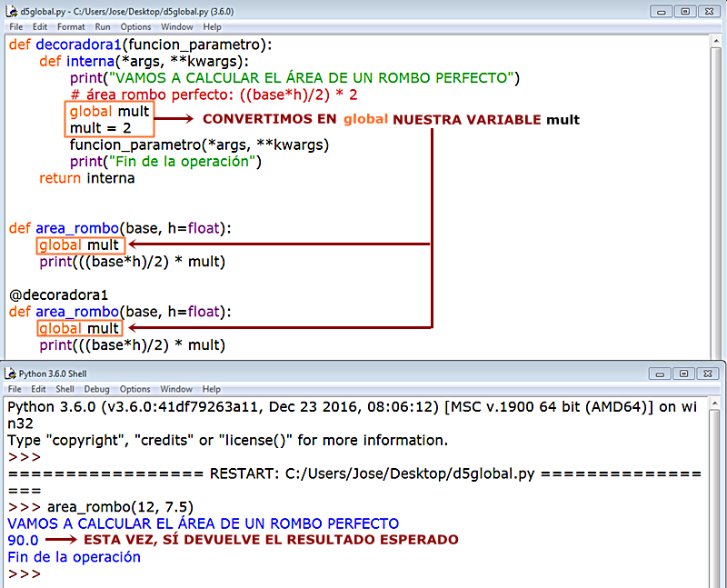Open the Window menu in the Shell
The width and height of the screenshot is (727, 588).
pos(176,389)
